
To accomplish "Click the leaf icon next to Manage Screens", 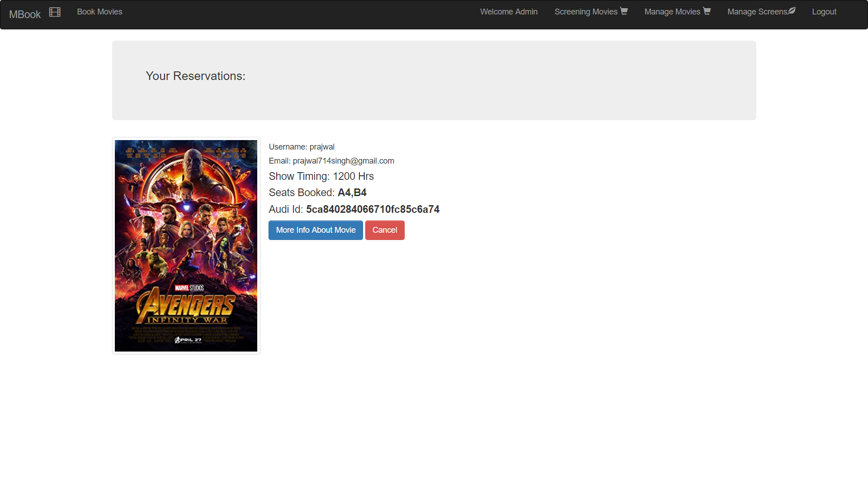I will [792, 11].
